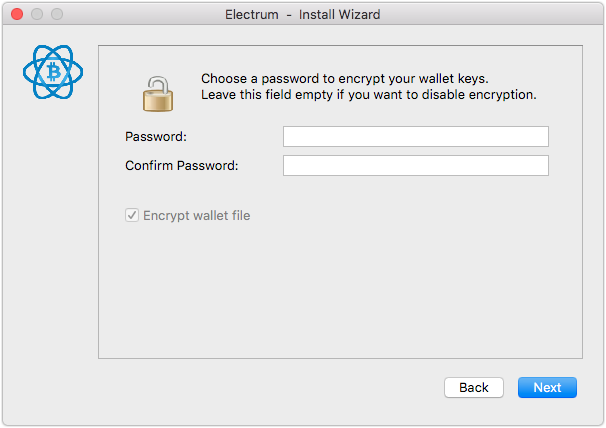606x428 pixels.
Task: Focus the Confirm Password input field
Action: 415,165
